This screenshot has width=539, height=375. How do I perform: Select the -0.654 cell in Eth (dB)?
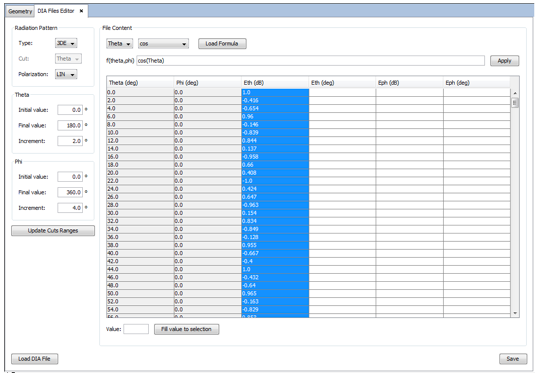[x=275, y=109]
